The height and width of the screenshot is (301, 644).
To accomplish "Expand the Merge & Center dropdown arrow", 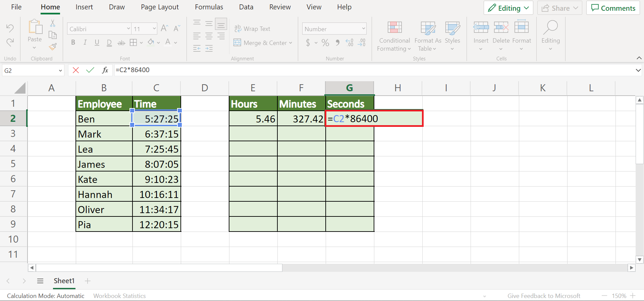I will click(x=290, y=43).
